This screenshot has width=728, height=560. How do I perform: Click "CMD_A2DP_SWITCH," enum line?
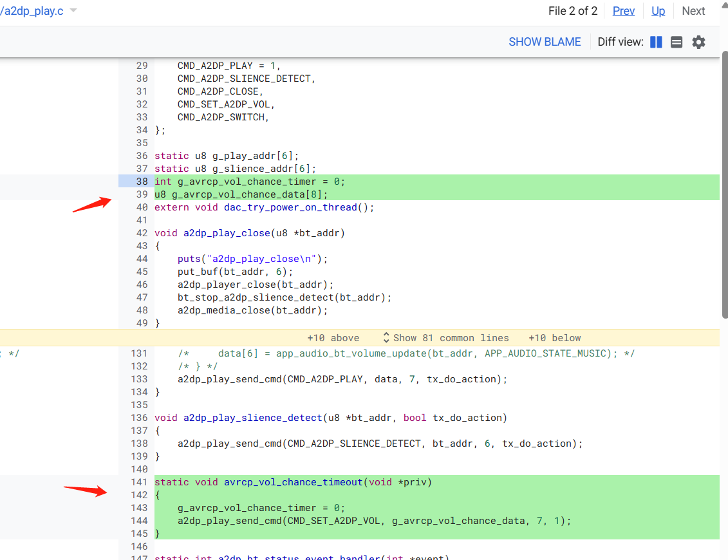pos(223,118)
